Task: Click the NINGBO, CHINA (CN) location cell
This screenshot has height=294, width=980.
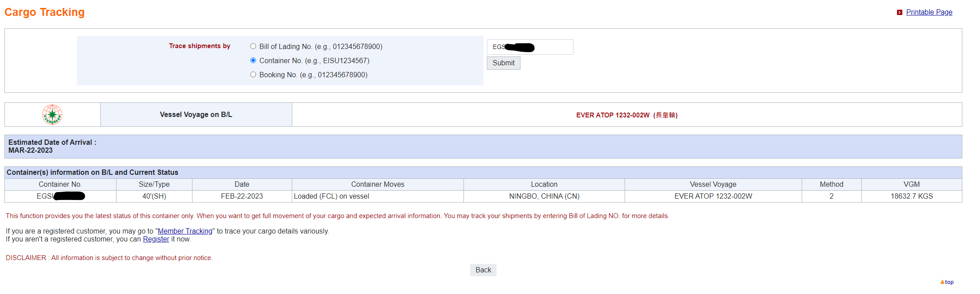Action: pos(544,196)
